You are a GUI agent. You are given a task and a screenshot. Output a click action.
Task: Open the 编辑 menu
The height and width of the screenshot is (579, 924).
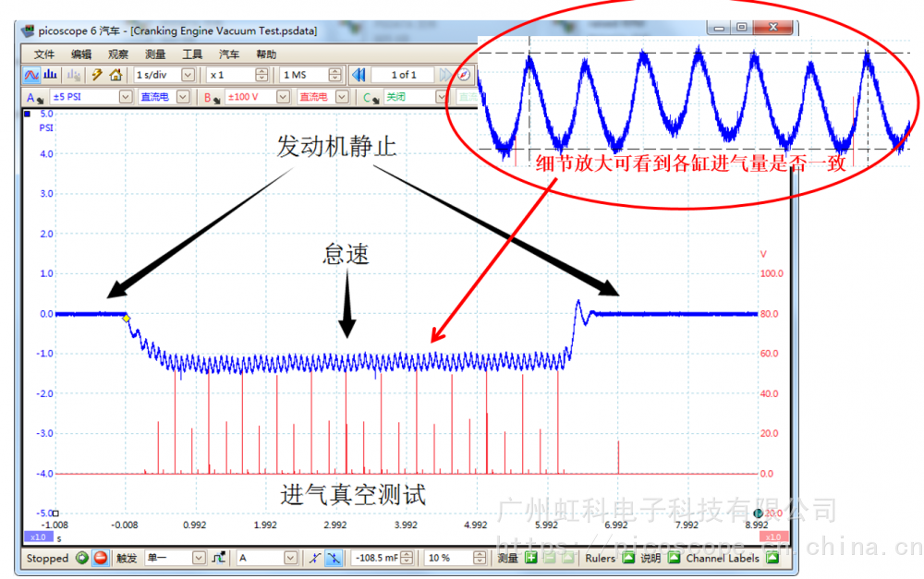point(81,54)
